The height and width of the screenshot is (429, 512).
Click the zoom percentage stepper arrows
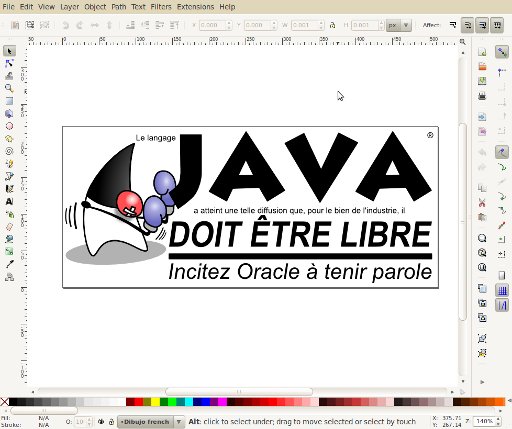[x=498, y=421]
